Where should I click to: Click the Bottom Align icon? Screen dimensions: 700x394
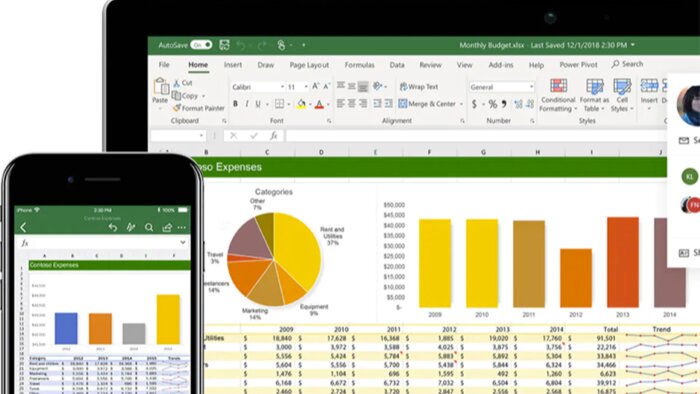click(x=363, y=86)
